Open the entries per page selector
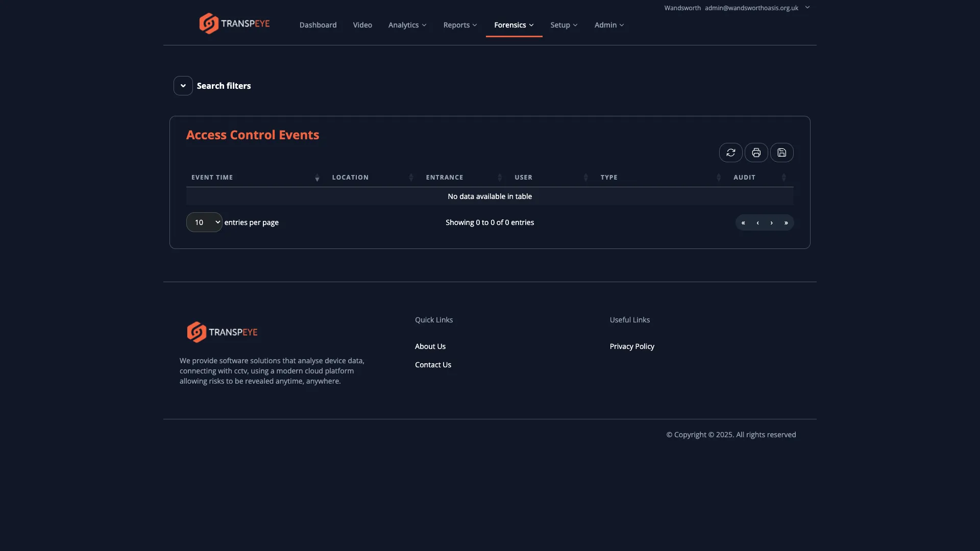Viewport: 980px width, 551px height. 204,222
